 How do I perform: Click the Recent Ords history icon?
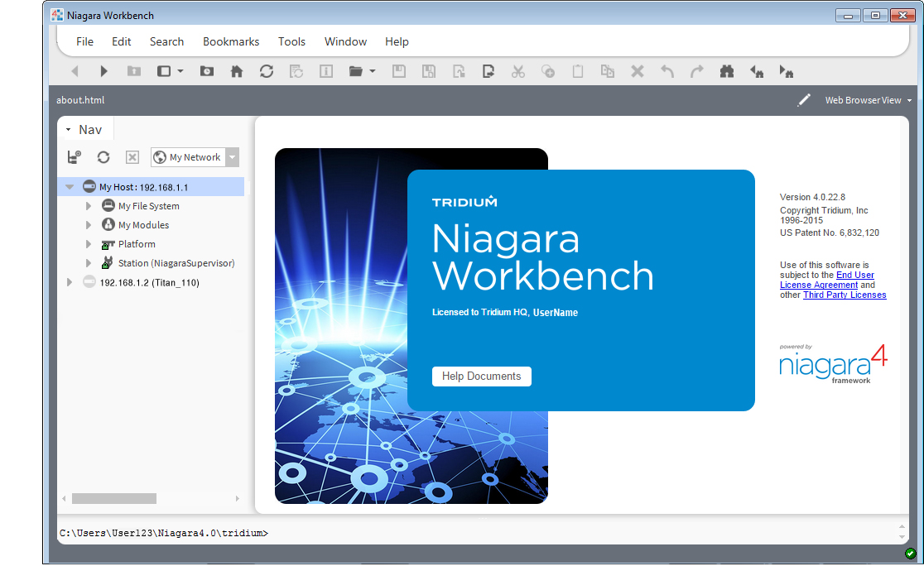(x=207, y=71)
